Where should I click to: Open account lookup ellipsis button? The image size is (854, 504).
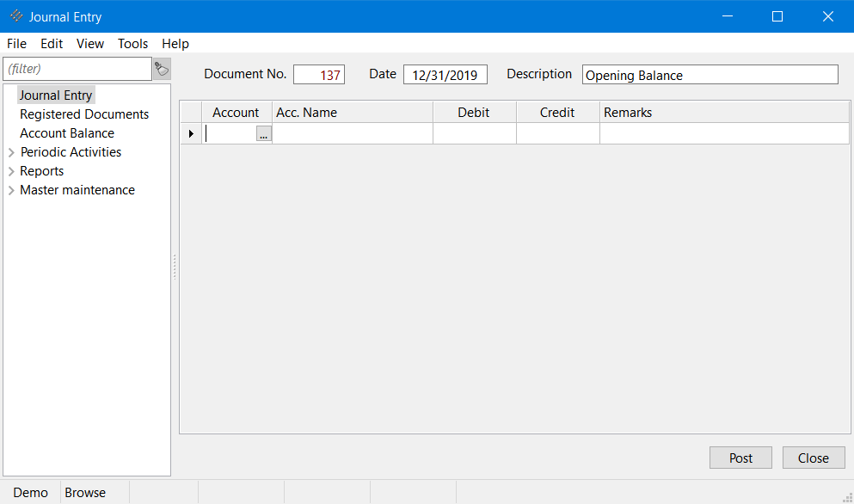coord(264,134)
